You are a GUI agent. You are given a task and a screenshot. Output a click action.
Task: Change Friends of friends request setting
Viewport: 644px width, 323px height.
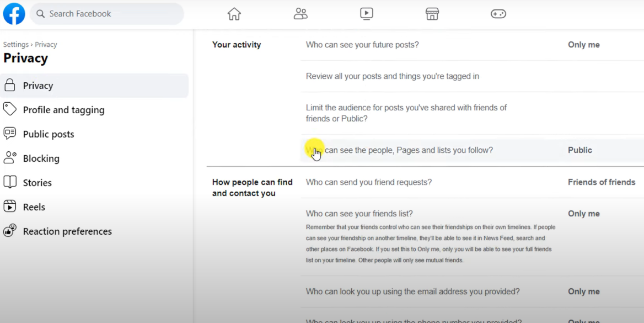[601, 182]
